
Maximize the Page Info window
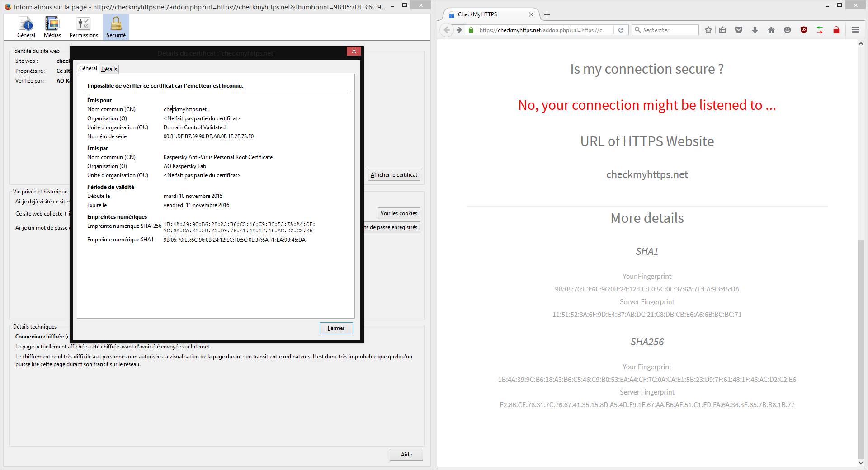click(405, 5)
